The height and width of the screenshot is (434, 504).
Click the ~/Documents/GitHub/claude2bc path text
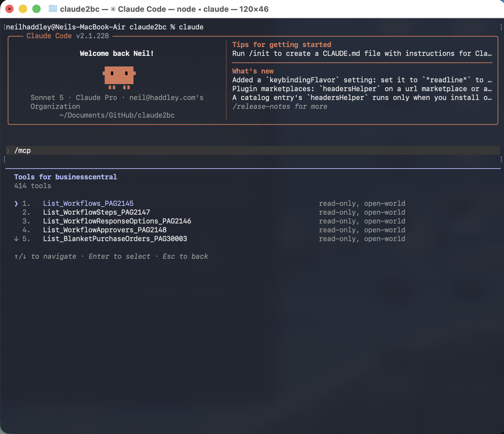117,115
